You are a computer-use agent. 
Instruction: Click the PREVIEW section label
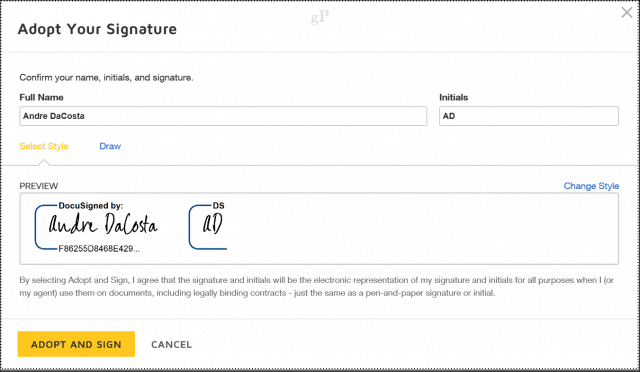[39, 186]
